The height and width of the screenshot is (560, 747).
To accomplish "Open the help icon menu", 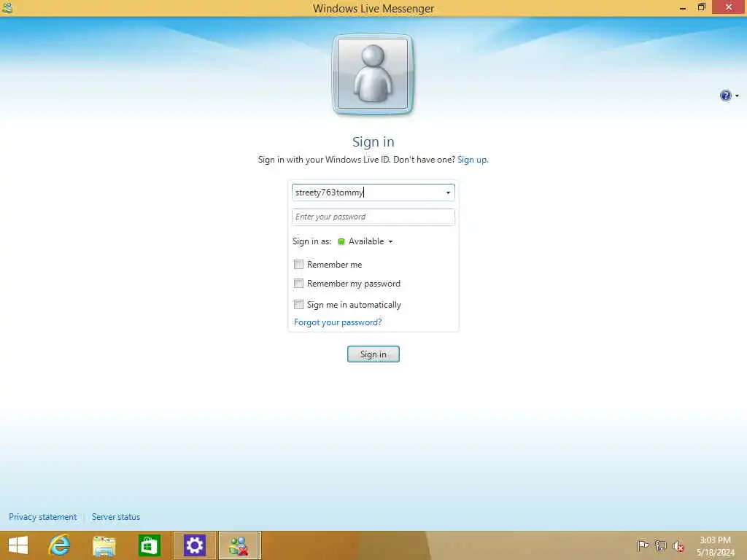I will pyautogui.click(x=725, y=96).
